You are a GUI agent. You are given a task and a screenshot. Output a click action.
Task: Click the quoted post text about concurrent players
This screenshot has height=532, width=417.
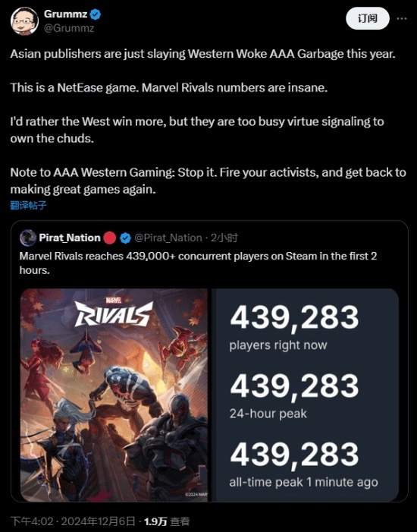tap(198, 263)
